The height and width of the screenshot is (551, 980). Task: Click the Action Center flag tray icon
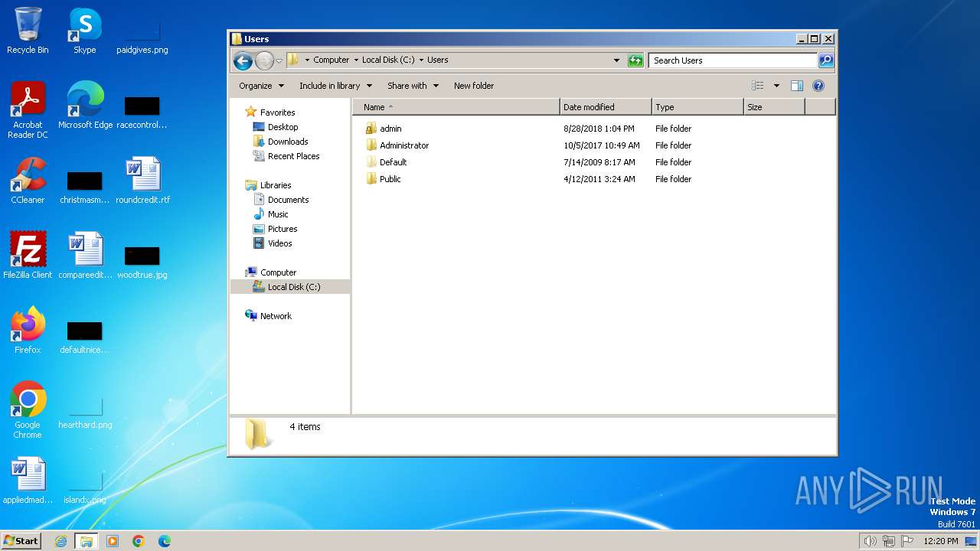tap(907, 541)
